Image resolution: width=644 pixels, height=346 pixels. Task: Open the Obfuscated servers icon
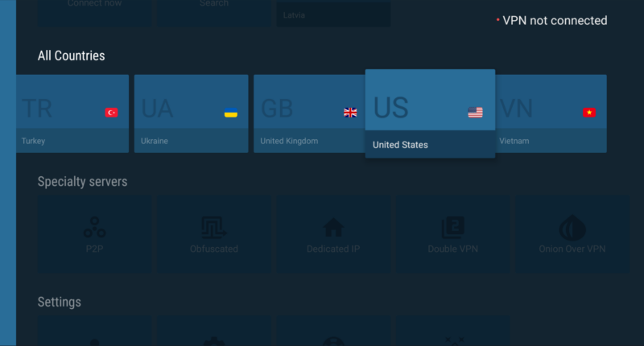point(214,228)
